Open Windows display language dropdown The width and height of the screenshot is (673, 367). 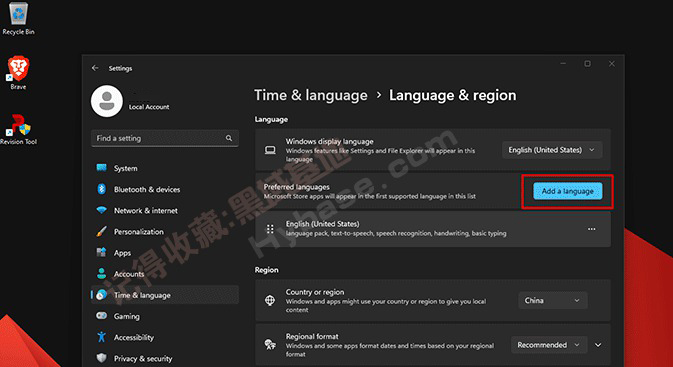552,150
